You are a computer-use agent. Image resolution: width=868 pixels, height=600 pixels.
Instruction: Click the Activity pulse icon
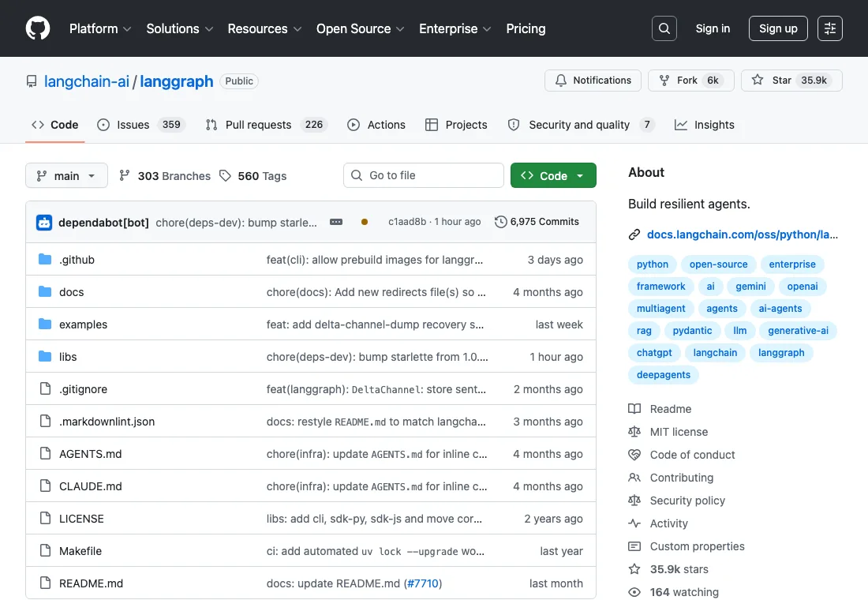634,523
